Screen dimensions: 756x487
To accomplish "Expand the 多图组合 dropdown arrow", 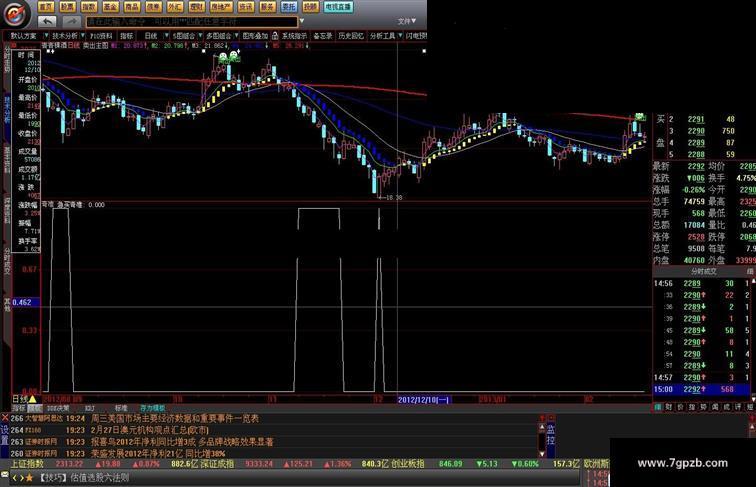I will (236, 36).
